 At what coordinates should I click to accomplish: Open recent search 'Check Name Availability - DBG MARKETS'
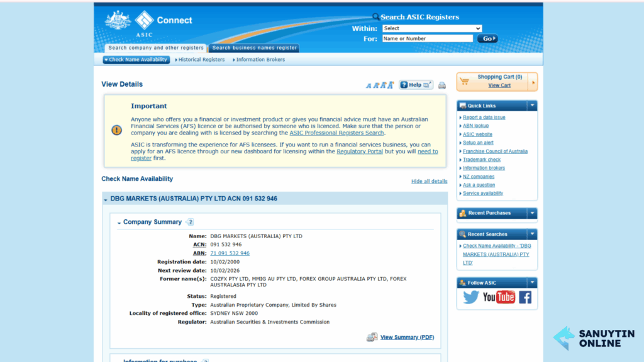pos(497,254)
